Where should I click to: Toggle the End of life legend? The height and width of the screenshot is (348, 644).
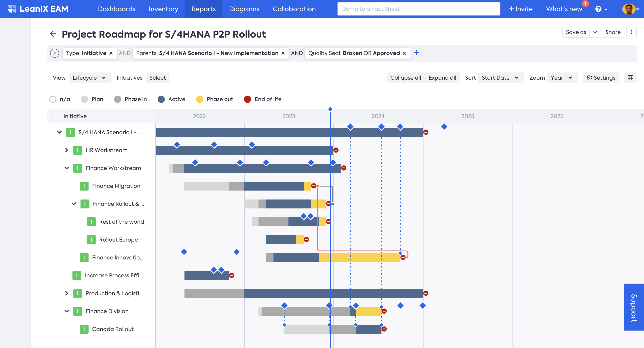pos(263,99)
